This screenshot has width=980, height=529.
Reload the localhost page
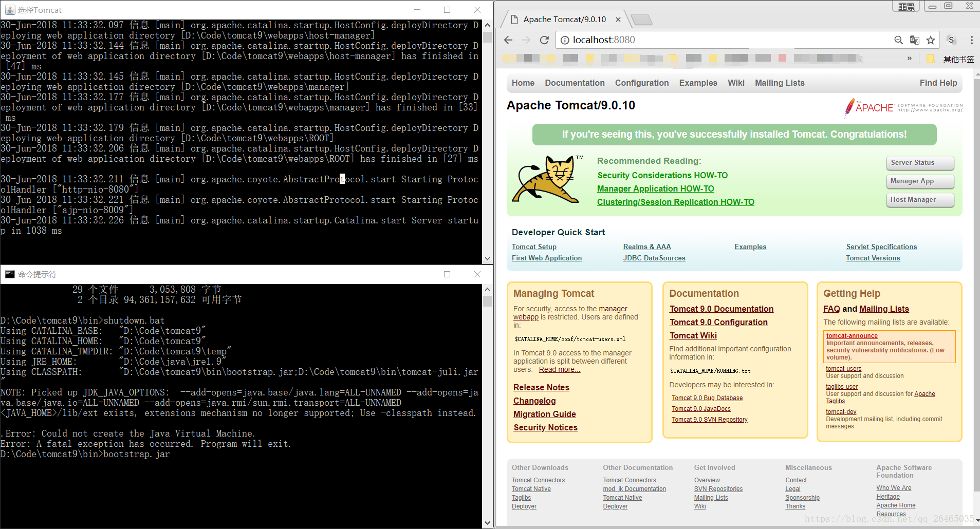[544, 40]
